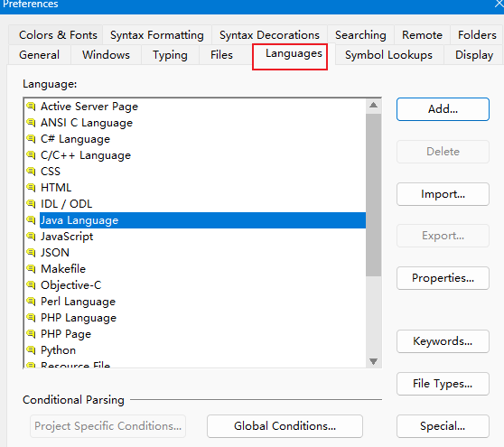Screen dimensions: 504x447
Task: Open Global Conditions... dialog
Action: tap(285, 426)
